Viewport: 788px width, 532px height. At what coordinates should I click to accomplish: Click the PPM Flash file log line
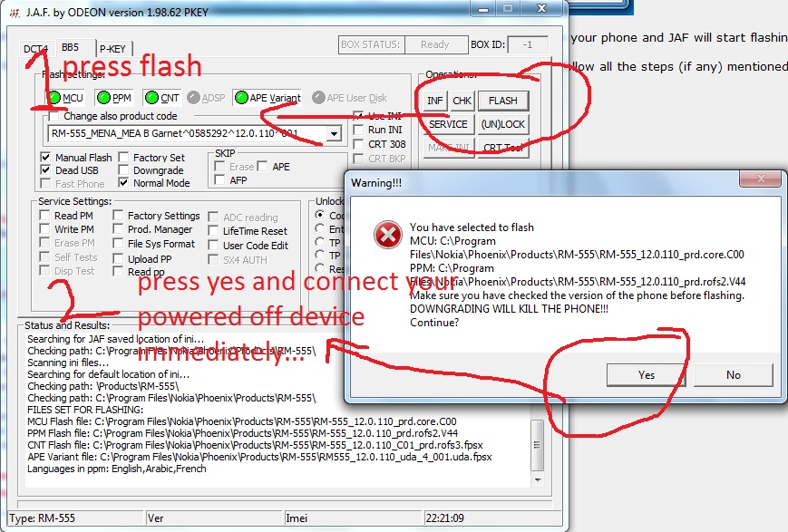pos(243,433)
